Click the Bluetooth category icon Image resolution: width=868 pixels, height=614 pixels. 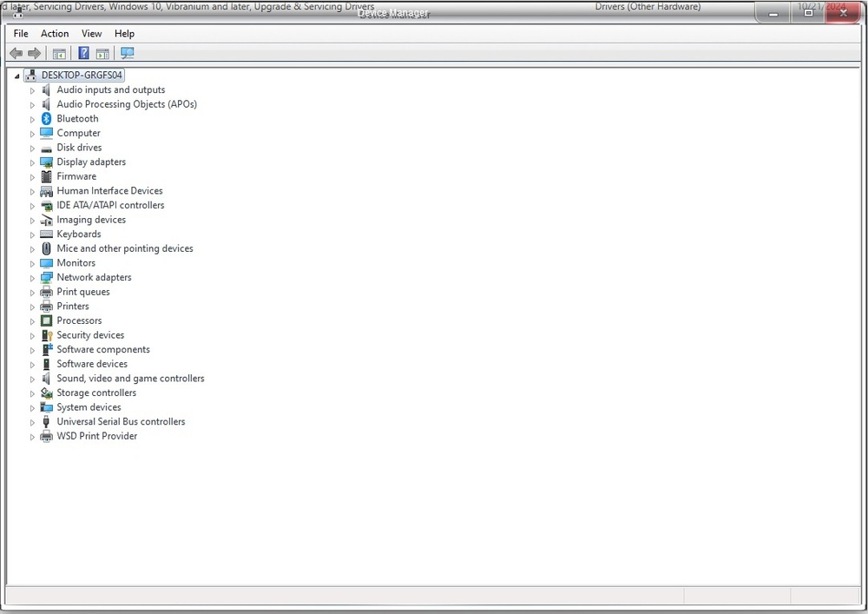pyautogui.click(x=47, y=119)
